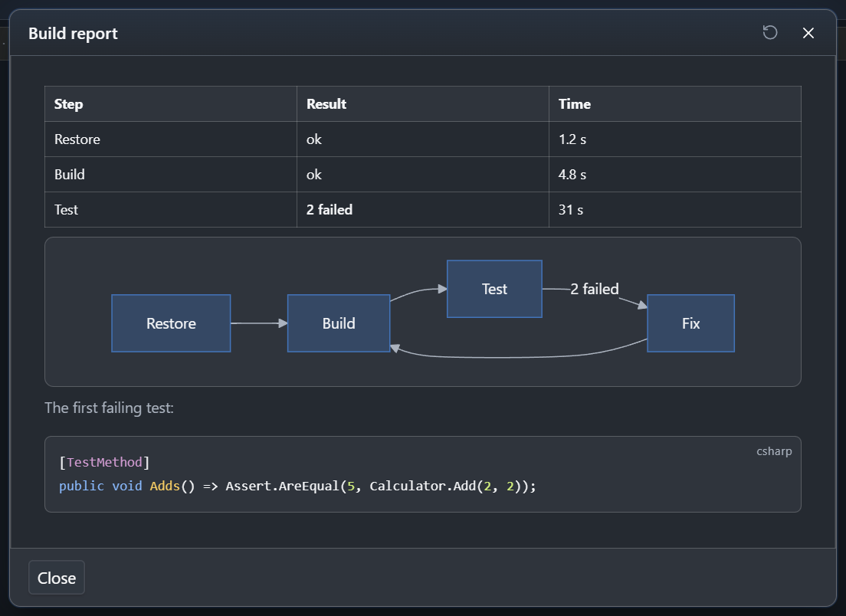Viewport: 846px width, 616px height.
Task: Click the bold '2 failed' table cell
Action: (x=423, y=209)
